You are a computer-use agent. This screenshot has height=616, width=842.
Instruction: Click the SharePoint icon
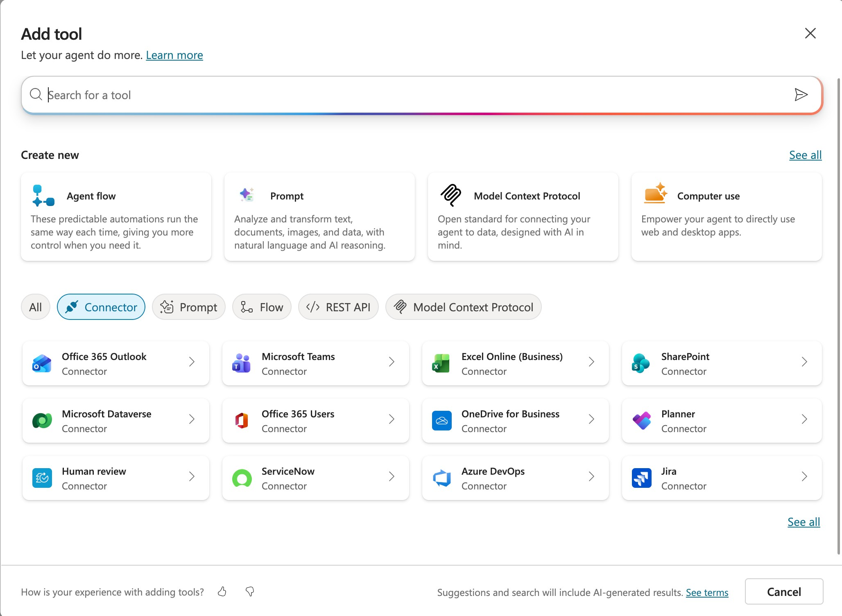(641, 363)
